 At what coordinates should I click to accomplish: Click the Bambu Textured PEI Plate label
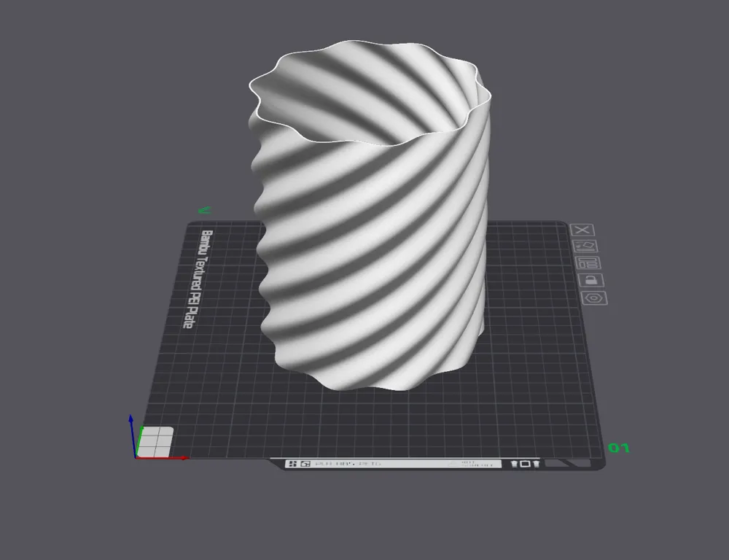[198, 279]
